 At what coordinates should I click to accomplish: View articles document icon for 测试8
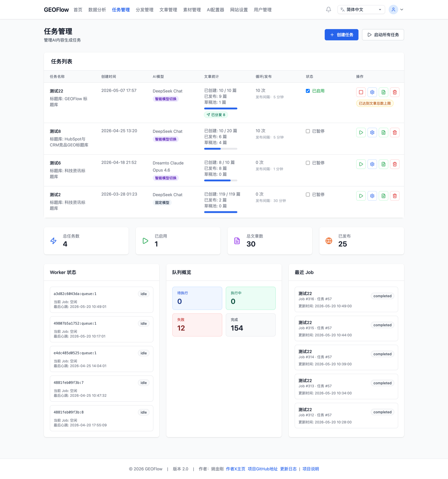(x=383, y=132)
